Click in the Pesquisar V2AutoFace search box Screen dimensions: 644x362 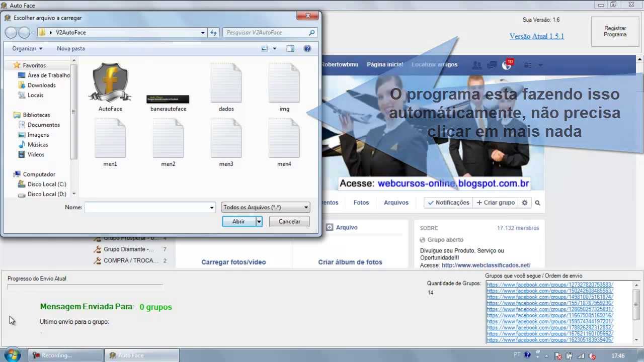[265, 33]
